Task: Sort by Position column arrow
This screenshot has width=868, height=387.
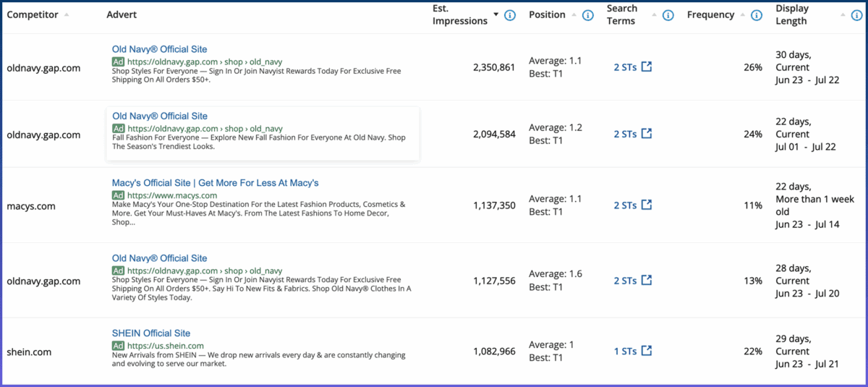Action: [x=574, y=15]
